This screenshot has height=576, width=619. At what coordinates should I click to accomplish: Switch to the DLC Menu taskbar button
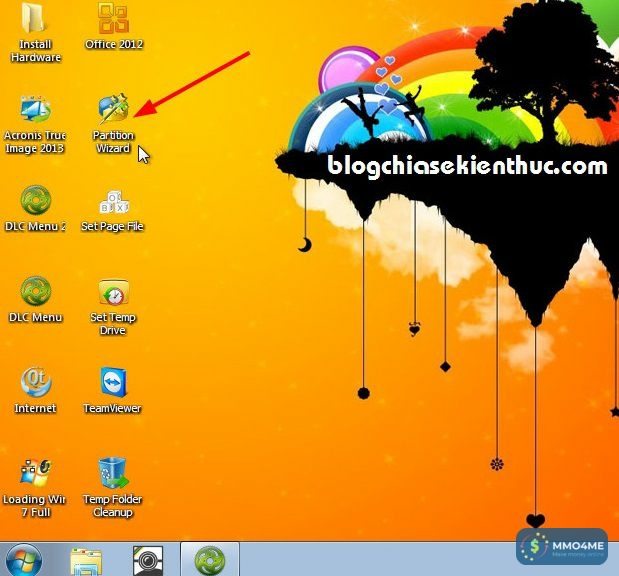(210, 560)
